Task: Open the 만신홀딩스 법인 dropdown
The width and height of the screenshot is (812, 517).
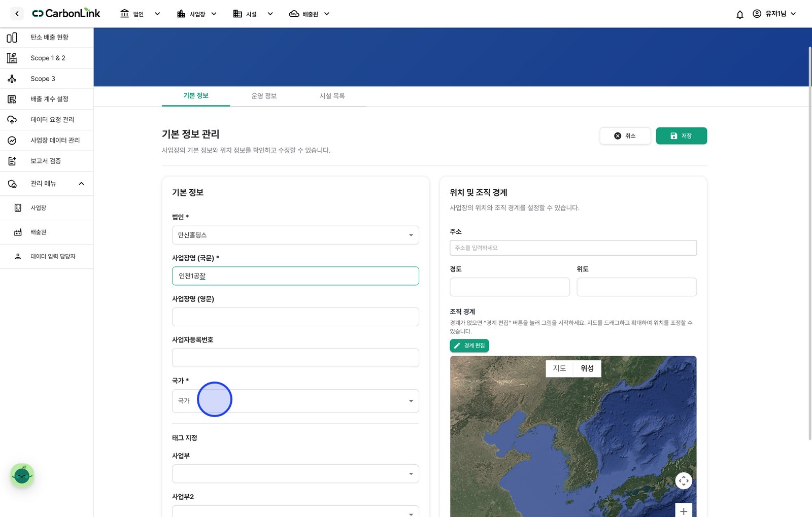Action: [295, 235]
